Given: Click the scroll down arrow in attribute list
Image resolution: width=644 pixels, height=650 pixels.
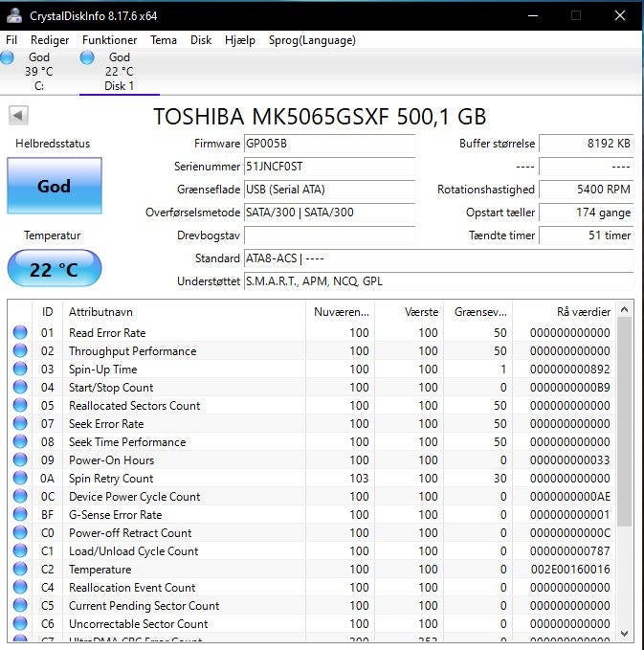Looking at the screenshot, I should 625,633.
